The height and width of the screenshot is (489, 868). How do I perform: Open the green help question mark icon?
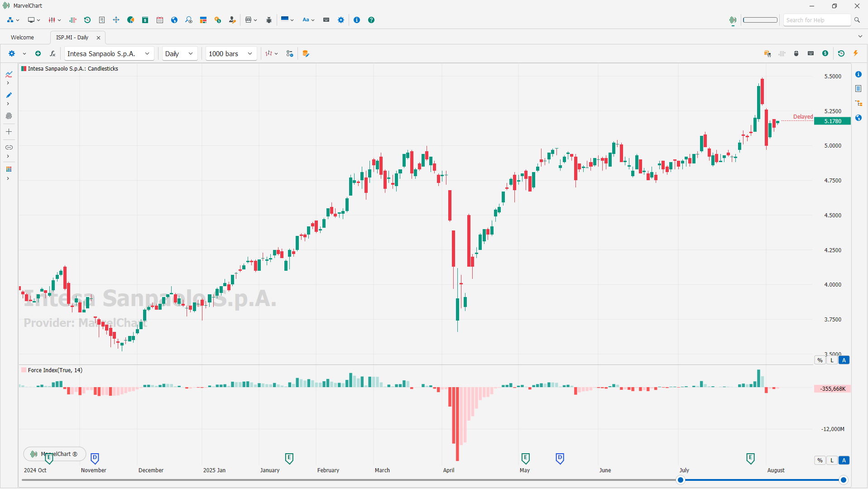pyautogui.click(x=371, y=20)
